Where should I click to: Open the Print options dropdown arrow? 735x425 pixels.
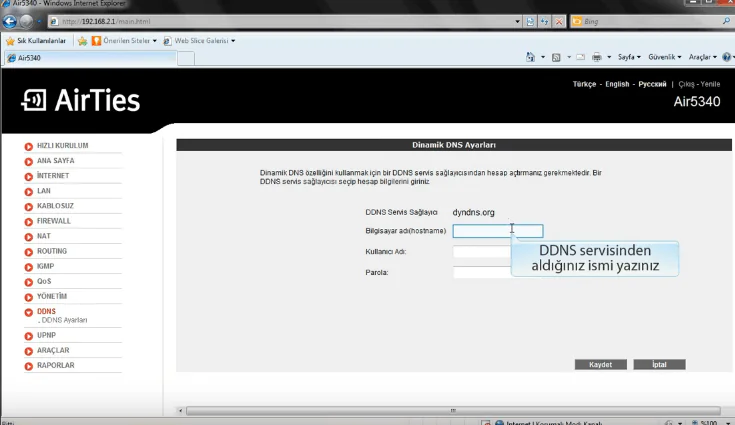point(609,57)
